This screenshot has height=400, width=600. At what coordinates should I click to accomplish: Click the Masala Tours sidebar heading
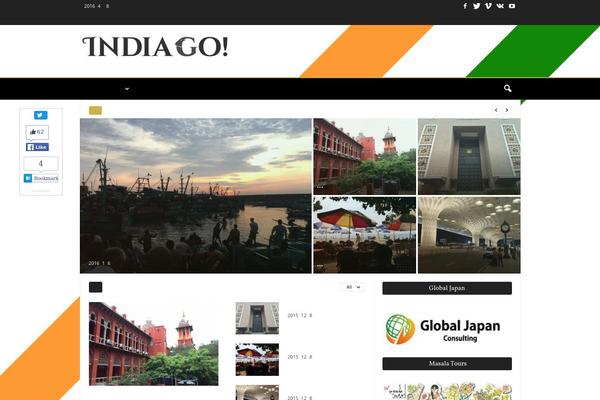447,364
